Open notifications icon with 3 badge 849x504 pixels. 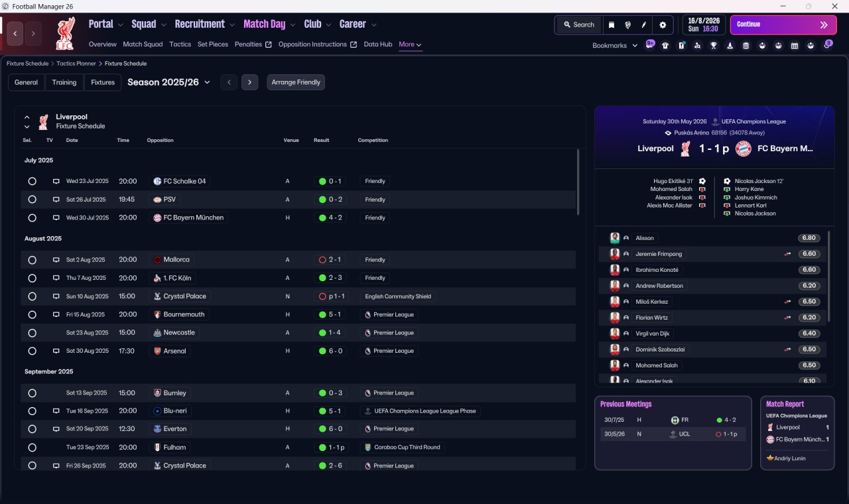point(827,45)
